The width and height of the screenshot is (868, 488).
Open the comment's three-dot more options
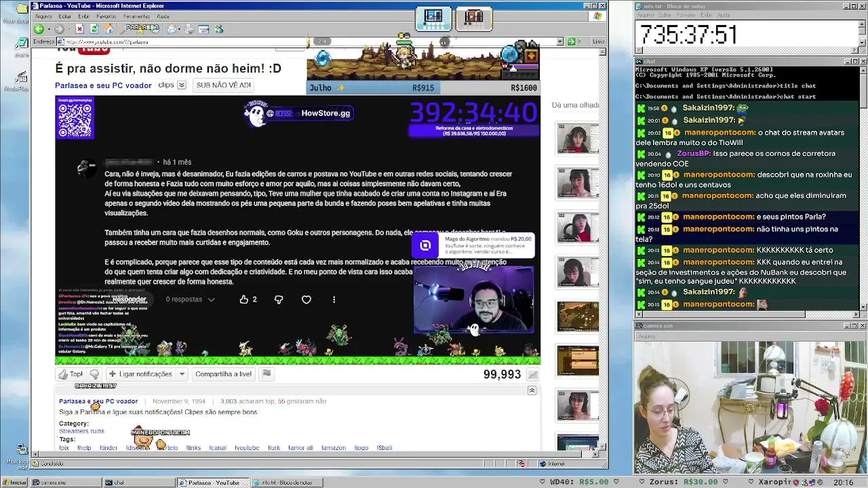pyautogui.click(x=334, y=300)
